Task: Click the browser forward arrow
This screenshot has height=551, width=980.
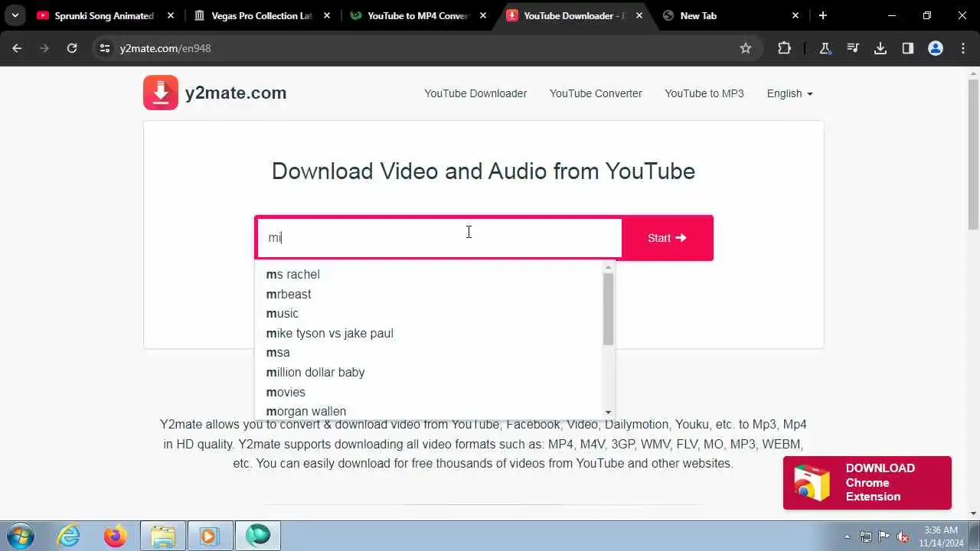Action: coord(44,48)
